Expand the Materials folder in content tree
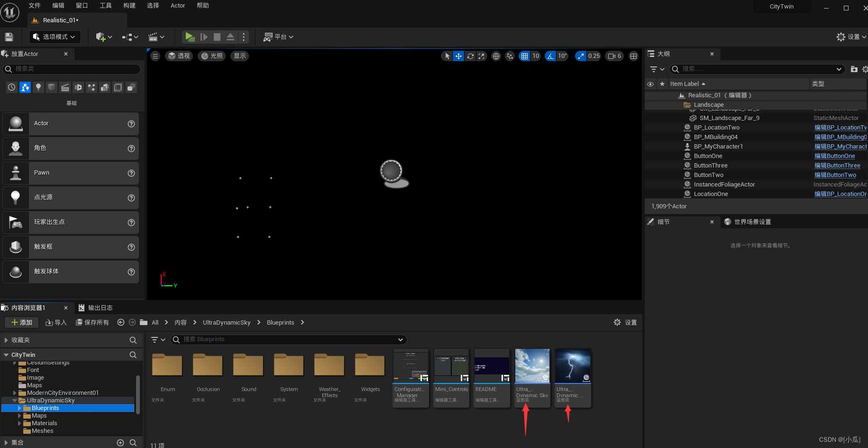The height and width of the screenshot is (448, 868). click(19, 423)
